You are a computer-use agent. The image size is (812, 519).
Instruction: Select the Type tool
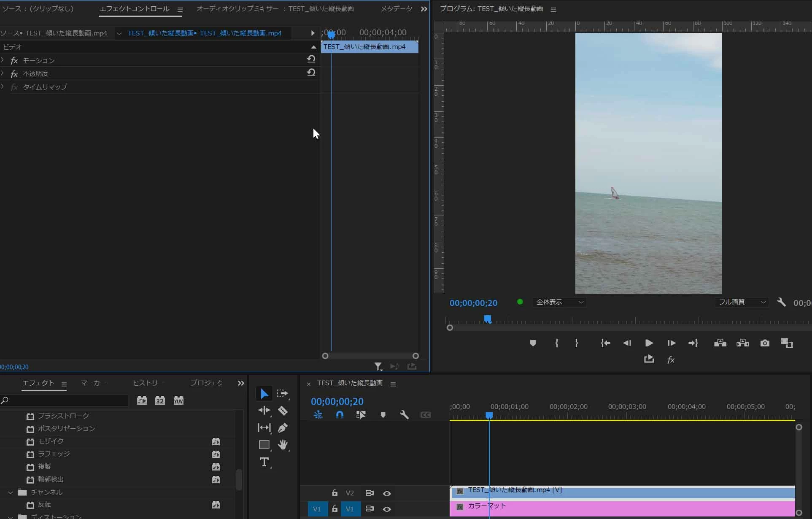tap(264, 462)
